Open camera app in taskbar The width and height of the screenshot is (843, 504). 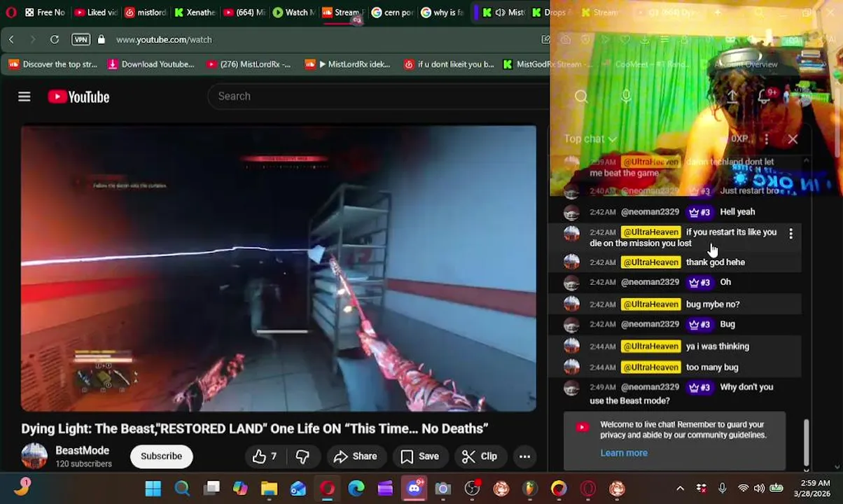pyautogui.click(x=443, y=488)
